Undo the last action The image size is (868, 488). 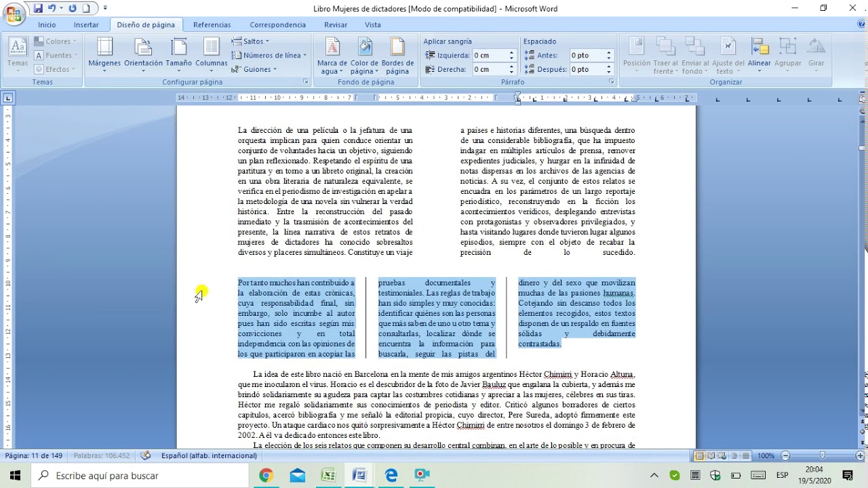(52, 9)
